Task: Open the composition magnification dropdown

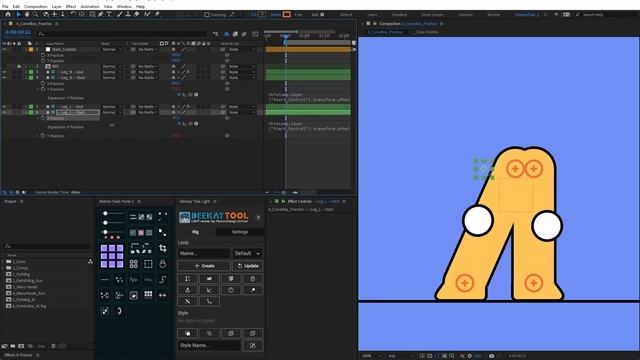Action: 371,356
